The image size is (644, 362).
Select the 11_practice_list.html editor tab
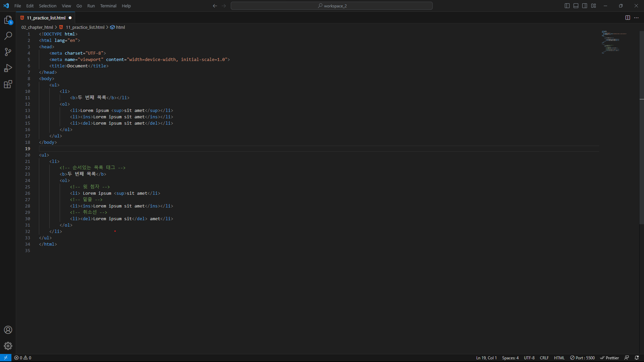pyautogui.click(x=46, y=18)
